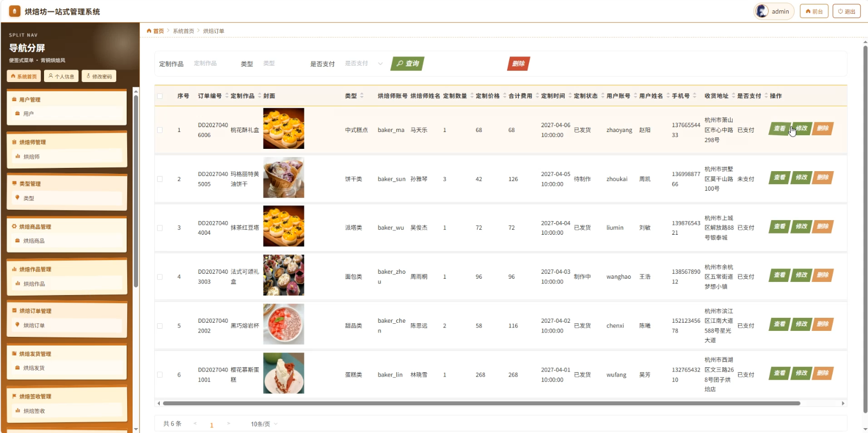The image size is (868, 433).
Task: Click the sidebar vertical scrollbar
Action: click(x=136, y=190)
